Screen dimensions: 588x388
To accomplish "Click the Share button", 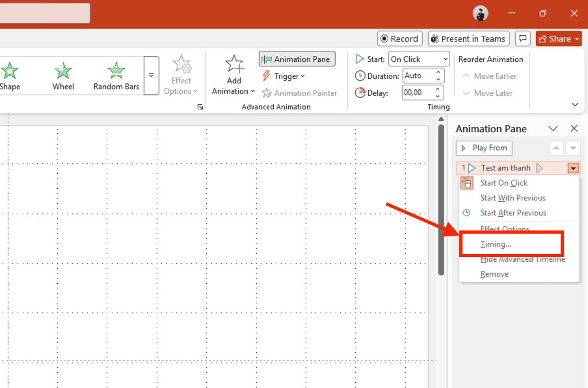I will 559,38.
